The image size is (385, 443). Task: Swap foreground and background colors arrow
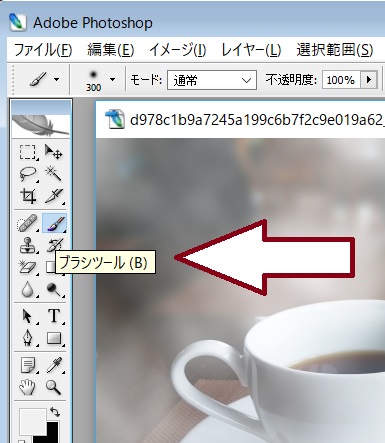[55, 412]
